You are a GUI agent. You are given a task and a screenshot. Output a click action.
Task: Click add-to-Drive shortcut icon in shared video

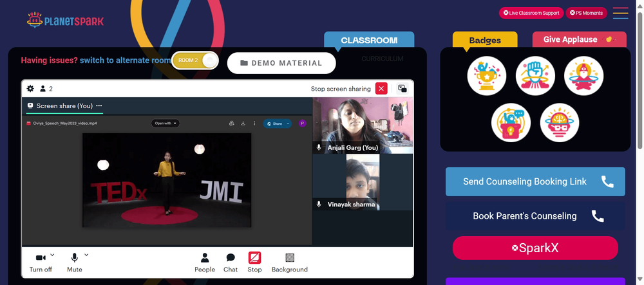232,124
